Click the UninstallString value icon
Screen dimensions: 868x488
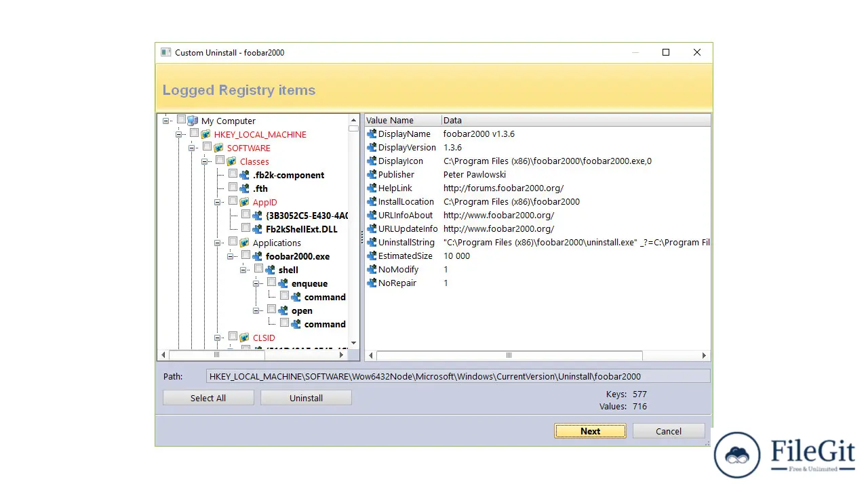(x=372, y=243)
